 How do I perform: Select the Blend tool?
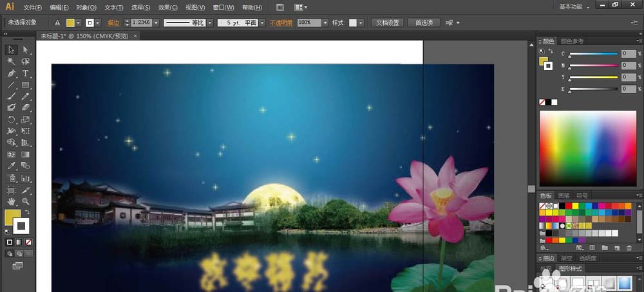26,166
